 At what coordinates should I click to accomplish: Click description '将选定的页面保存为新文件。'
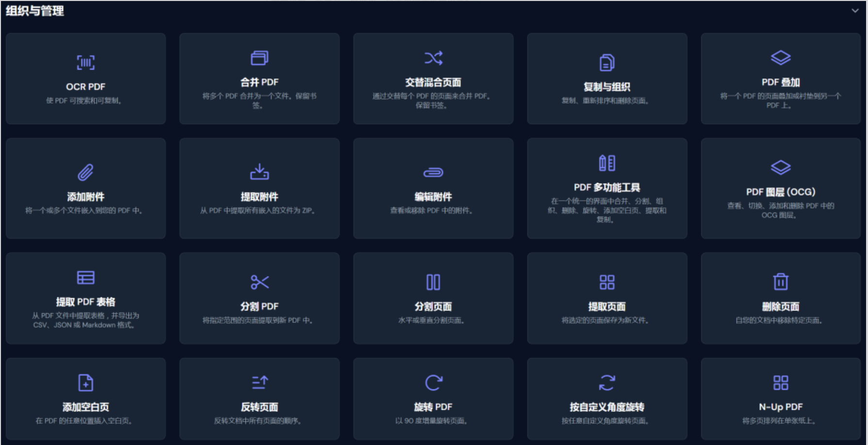605,320
